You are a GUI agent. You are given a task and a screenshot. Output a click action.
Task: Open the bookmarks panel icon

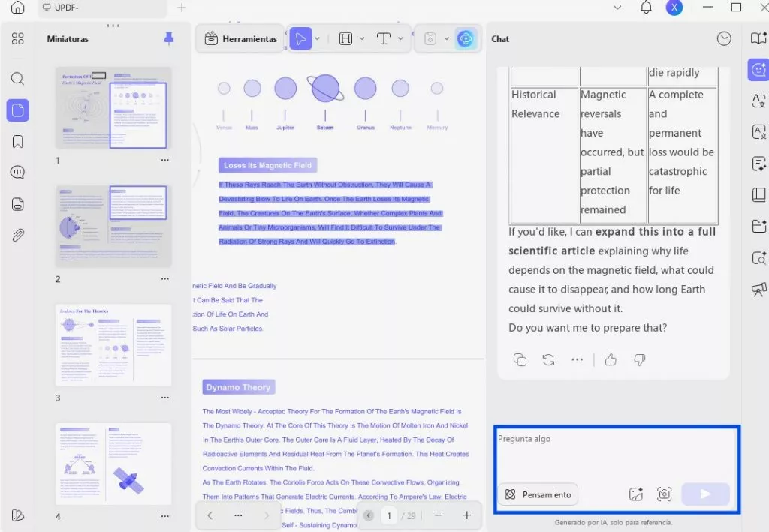coord(18,142)
